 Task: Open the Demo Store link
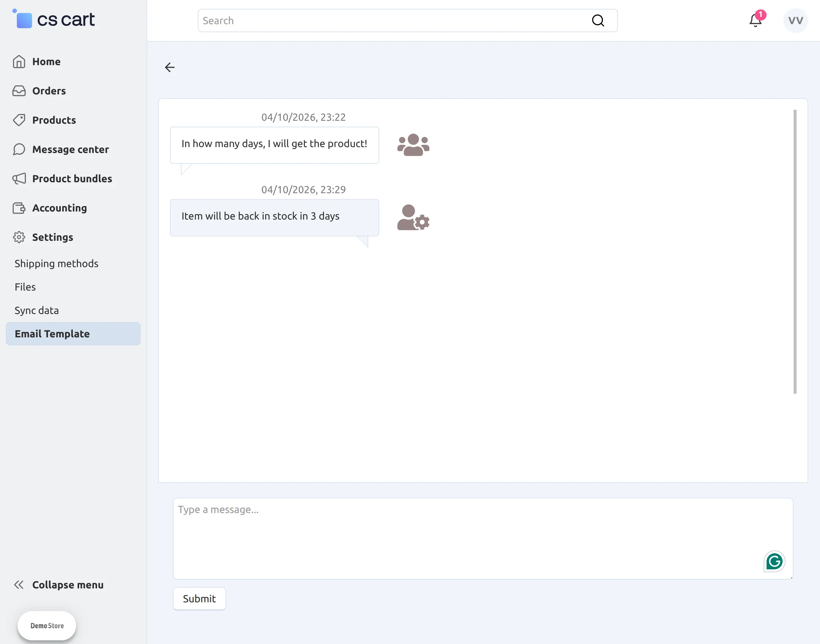tap(46, 626)
